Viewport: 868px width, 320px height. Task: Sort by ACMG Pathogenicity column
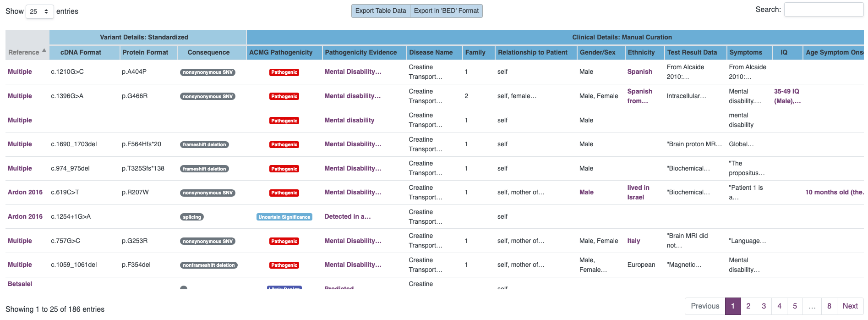284,52
